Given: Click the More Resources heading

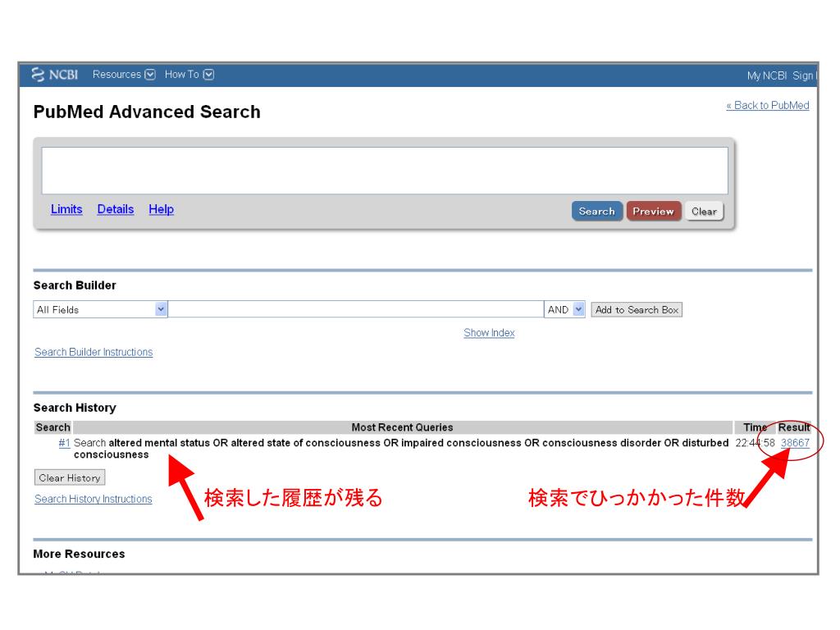Looking at the screenshot, I should (x=79, y=554).
